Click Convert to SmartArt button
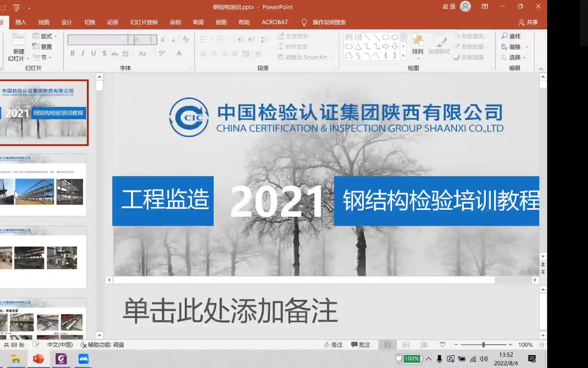The height and width of the screenshot is (368, 588). coord(304,57)
